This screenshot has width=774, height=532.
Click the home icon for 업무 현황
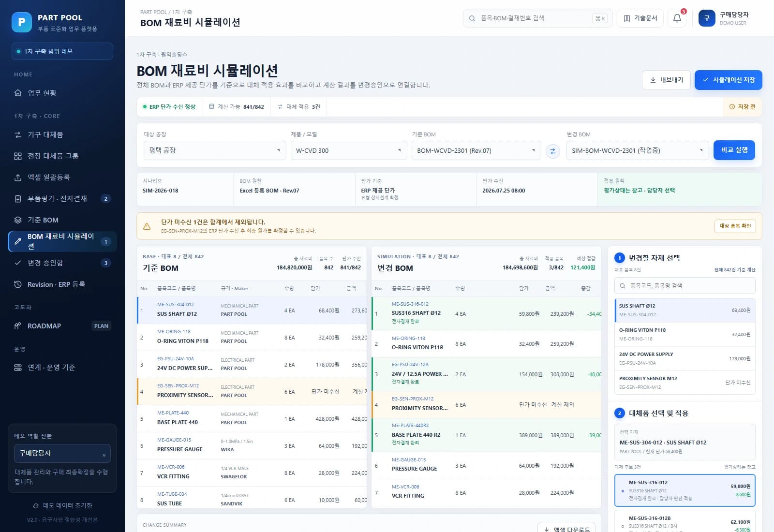click(x=18, y=93)
